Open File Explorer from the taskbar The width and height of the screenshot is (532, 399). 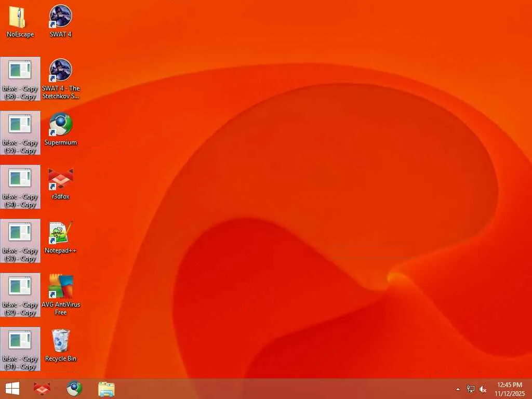point(106,389)
